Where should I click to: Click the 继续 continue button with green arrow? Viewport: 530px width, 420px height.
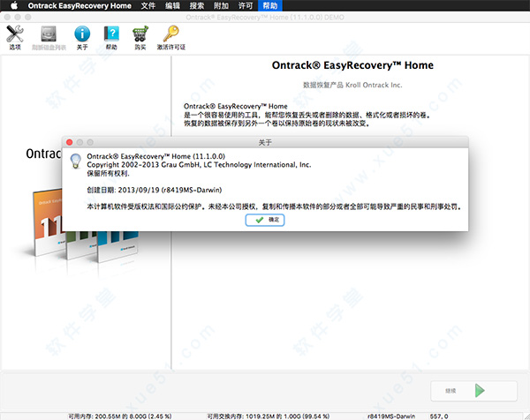[x=473, y=391]
